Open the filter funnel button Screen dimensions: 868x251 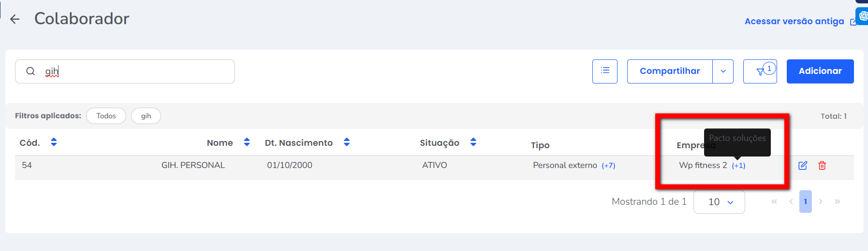pyautogui.click(x=760, y=71)
